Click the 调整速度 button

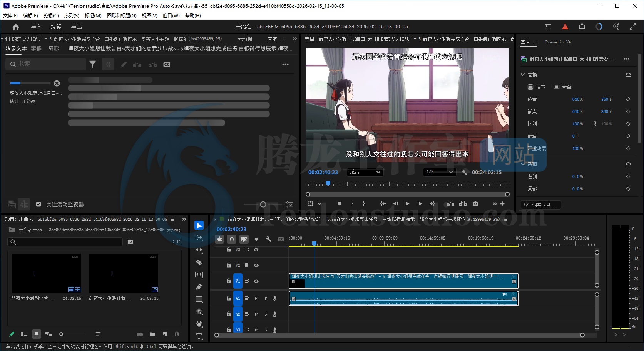(x=541, y=205)
